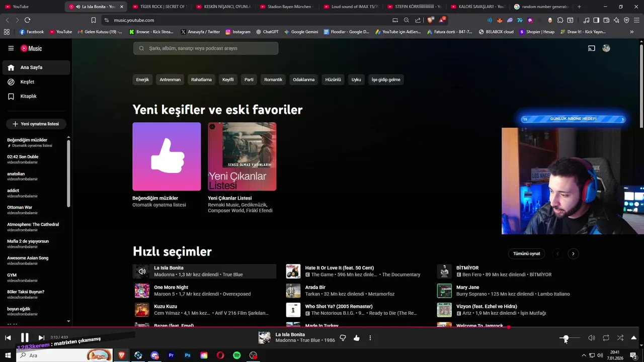Open the Yeni Çıkanlar Listesi card

242,156
